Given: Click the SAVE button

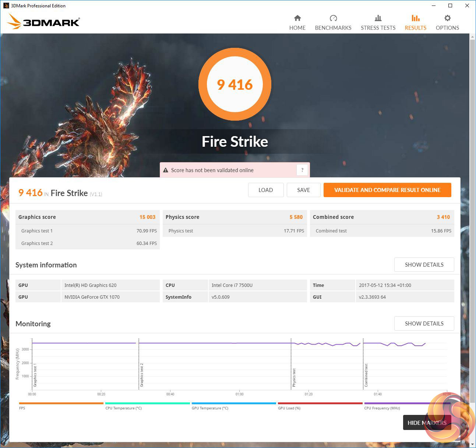Looking at the screenshot, I should [x=304, y=190].
